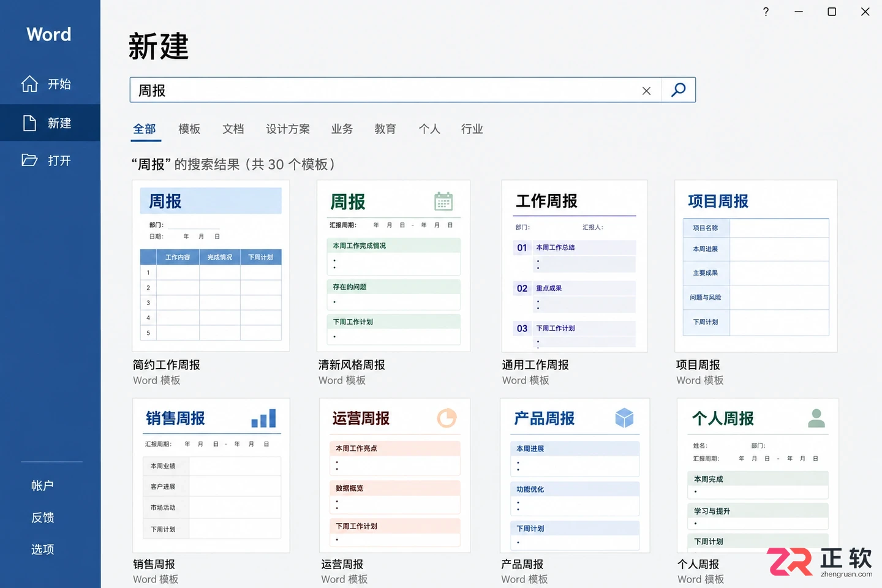882x588 pixels.
Task: Open the 项目周报 template thumbnail
Action: (x=756, y=266)
